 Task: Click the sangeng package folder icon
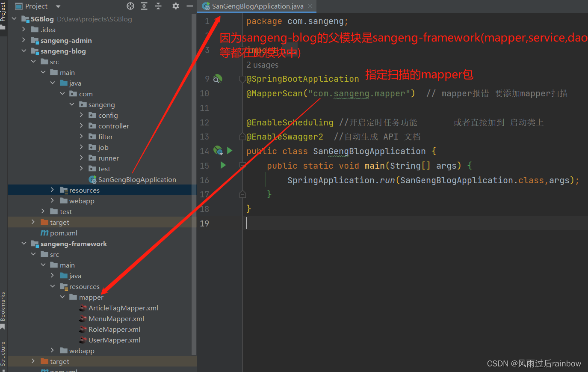point(83,104)
